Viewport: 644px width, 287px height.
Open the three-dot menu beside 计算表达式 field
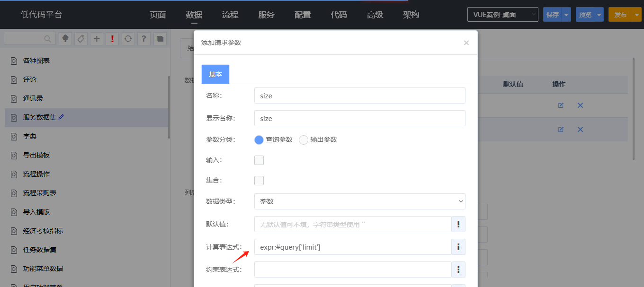[x=458, y=247]
